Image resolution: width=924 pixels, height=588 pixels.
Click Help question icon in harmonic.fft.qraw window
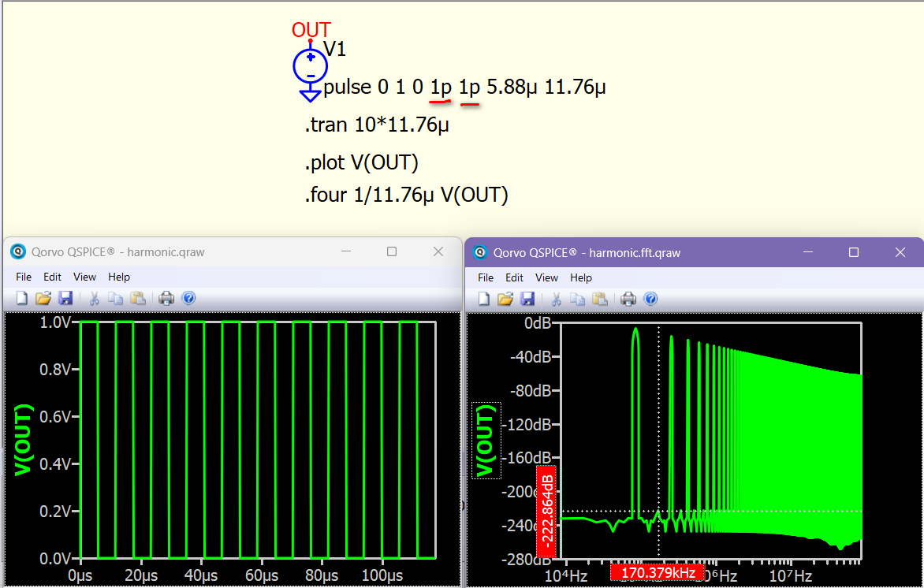pyautogui.click(x=650, y=300)
